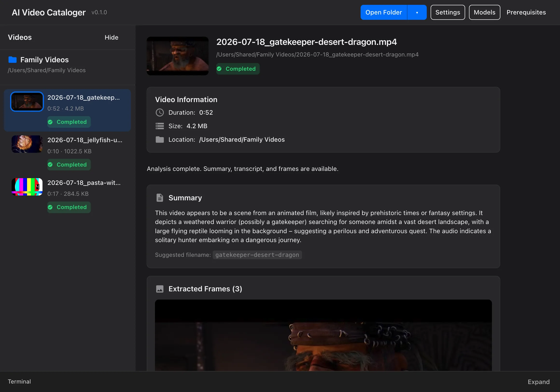Image resolution: width=560 pixels, height=392 pixels.
Task: Click the sidebar folder path /Users/Shared/Family Videos
Action: [47, 70]
